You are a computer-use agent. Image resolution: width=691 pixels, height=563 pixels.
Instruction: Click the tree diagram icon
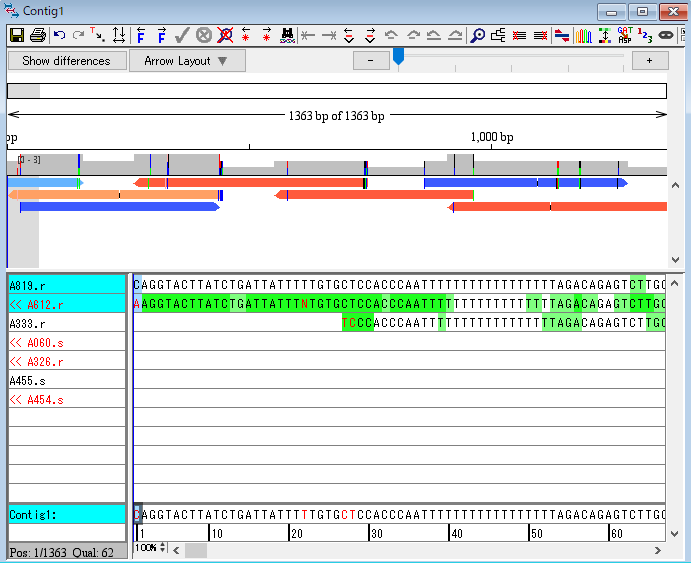coord(498,35)
